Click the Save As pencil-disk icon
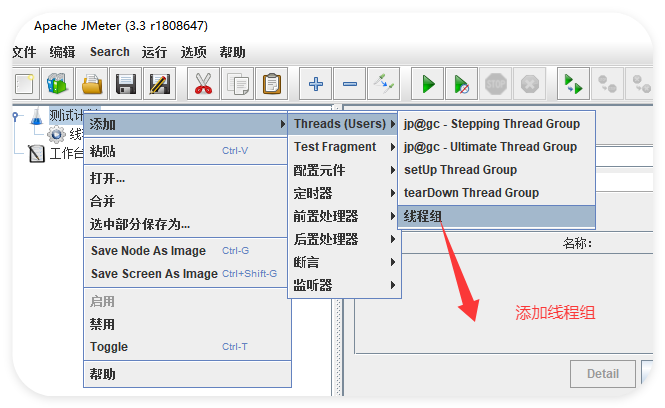The width and height of the screenshot is (665, 408). click(x=159, y=84)
